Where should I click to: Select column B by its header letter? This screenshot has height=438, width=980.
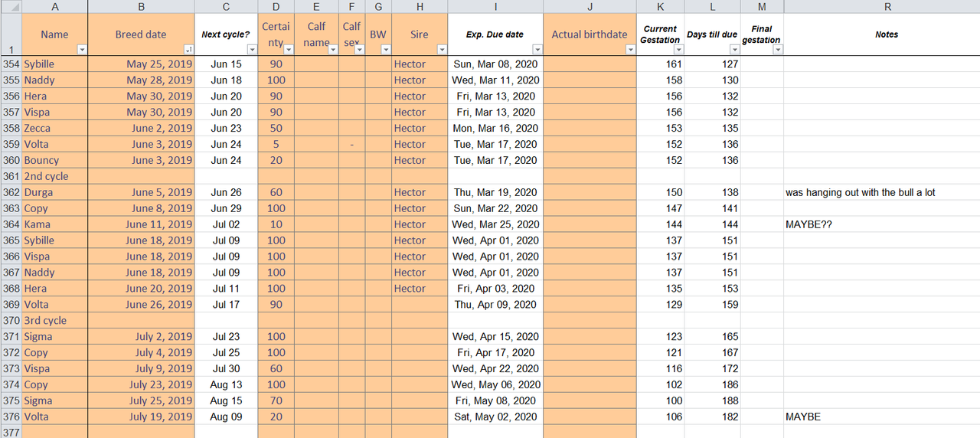point(141,7)
